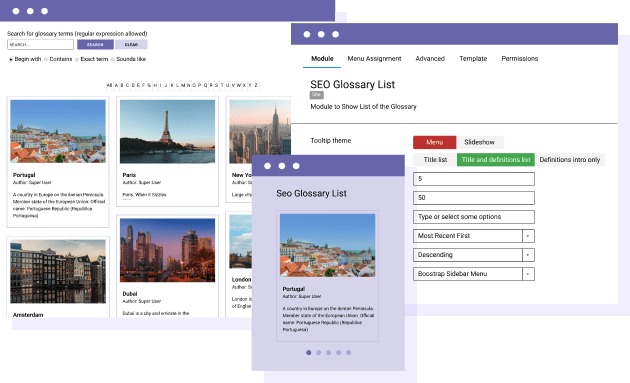Screen dimensions: 630x383
Task: Click second window dot in module settings window
Action: coord(321,34)
